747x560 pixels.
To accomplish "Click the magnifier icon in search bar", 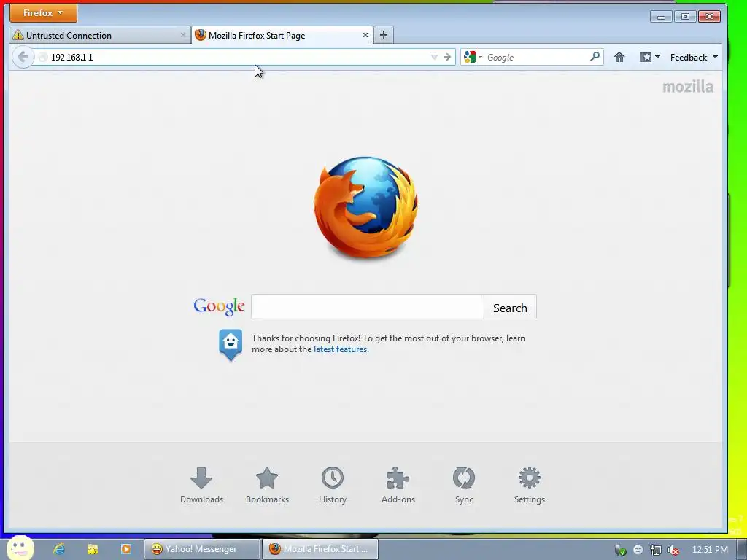I will [595, 57].
